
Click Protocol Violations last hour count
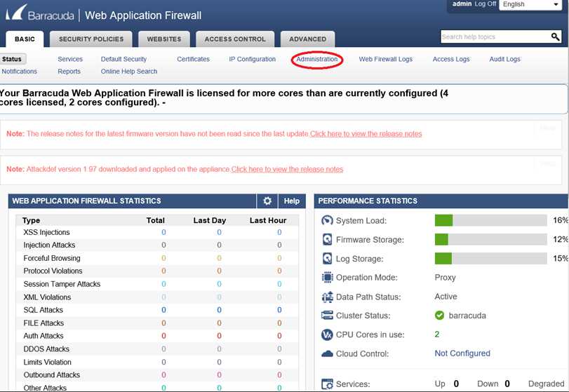tap(279, 271)
